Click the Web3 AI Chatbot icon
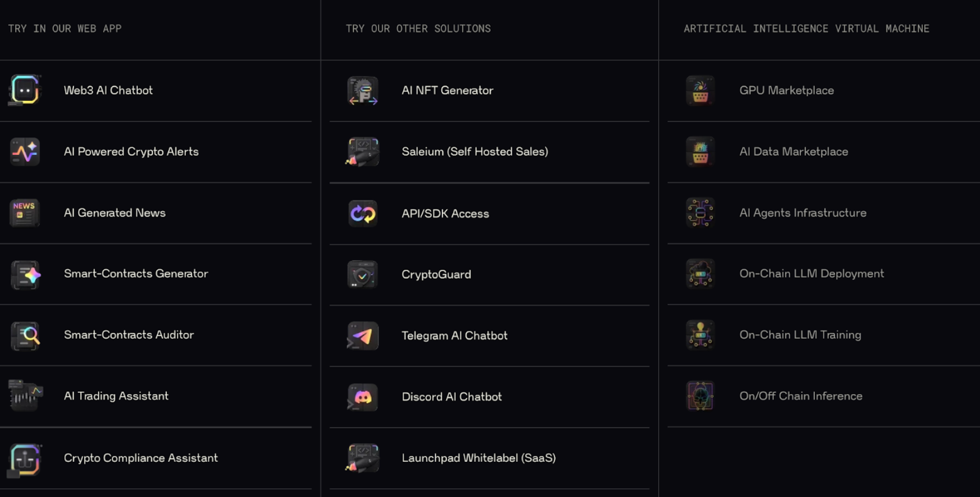Viewport: 980px width, 497px height. pos(25,90)
